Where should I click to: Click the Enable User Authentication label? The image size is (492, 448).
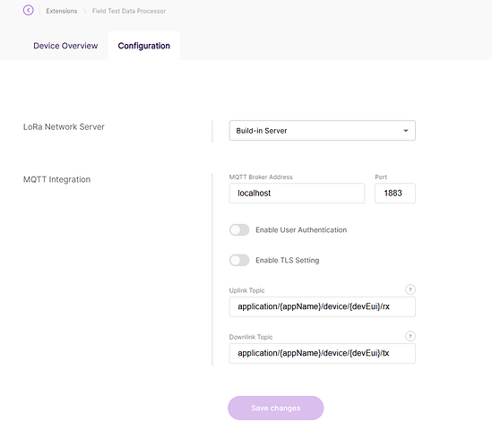[x=301, y=230]
